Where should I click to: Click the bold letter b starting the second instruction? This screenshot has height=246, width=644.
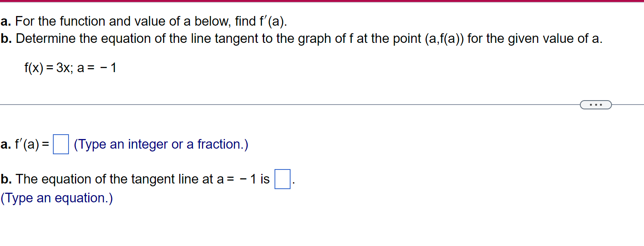click(5, 38)
